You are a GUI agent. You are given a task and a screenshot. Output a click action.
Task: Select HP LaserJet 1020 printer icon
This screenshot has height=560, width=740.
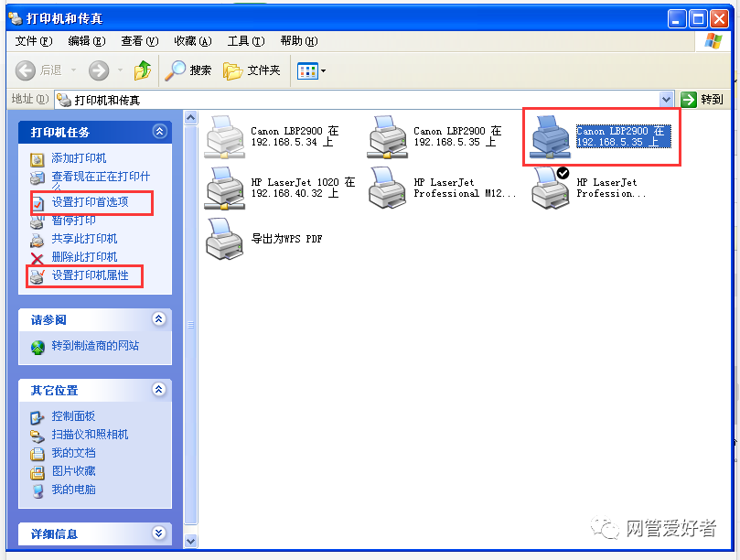point(225,188)
